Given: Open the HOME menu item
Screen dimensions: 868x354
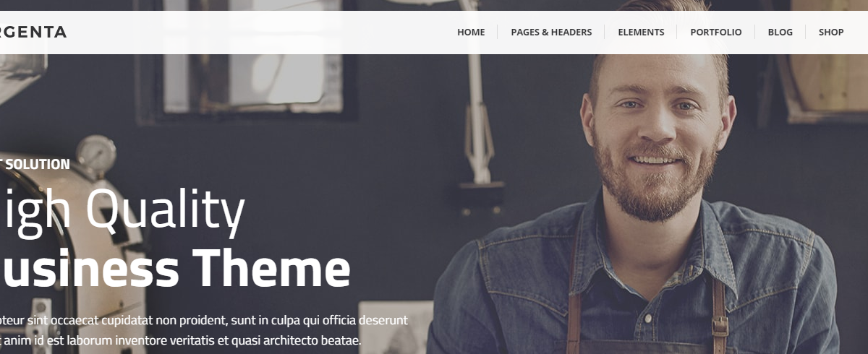Looking at the screenshot, I should tap(471, 33).
